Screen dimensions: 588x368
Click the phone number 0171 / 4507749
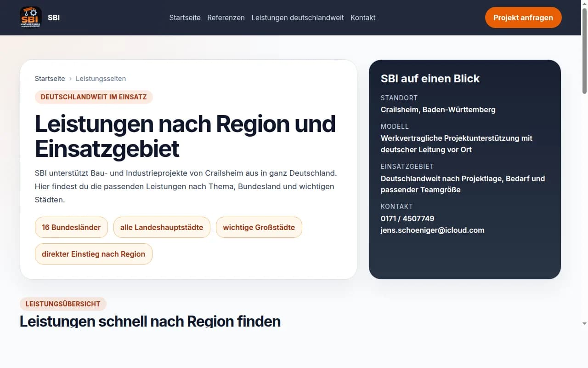(x=407, y=218)
